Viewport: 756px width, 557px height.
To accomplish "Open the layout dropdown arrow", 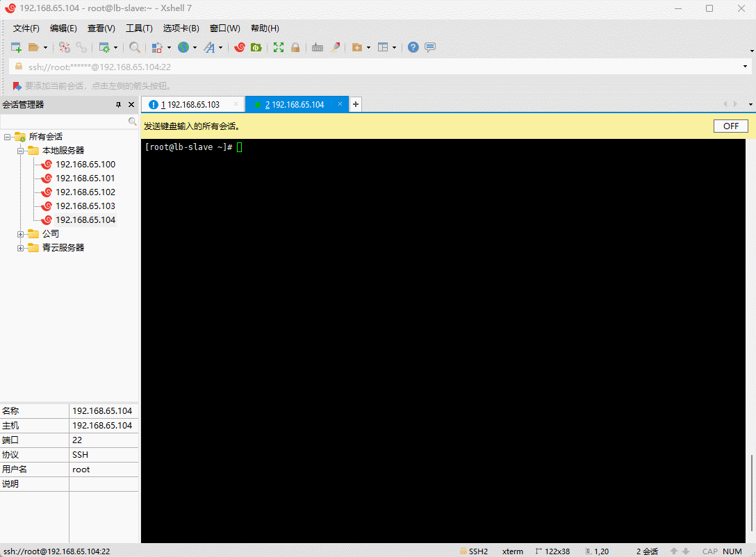I will click(x=395, y=47).
